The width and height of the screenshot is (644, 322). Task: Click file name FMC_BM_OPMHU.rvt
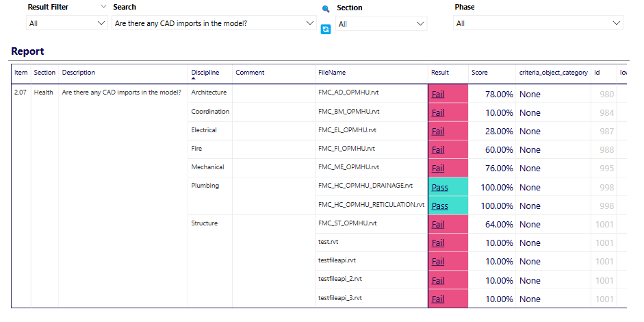coord(349,112)
